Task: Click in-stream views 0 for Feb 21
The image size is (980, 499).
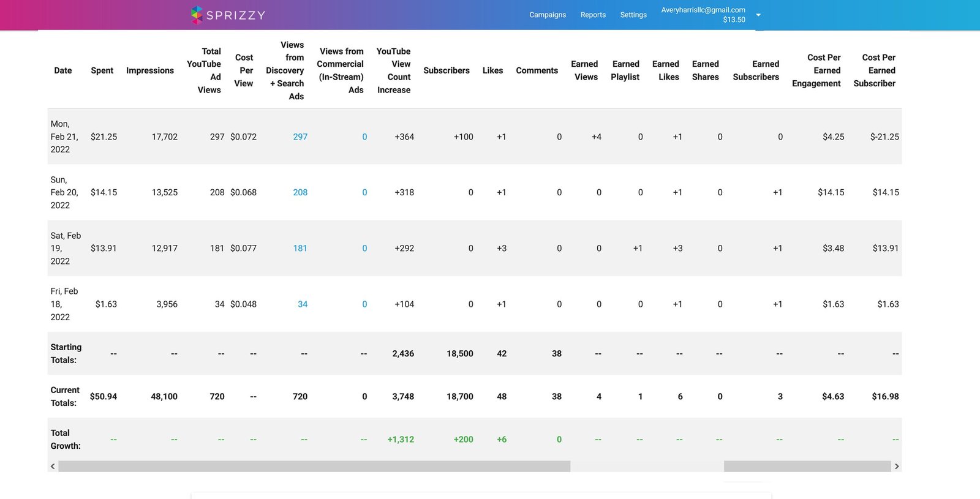Action: 364,137
